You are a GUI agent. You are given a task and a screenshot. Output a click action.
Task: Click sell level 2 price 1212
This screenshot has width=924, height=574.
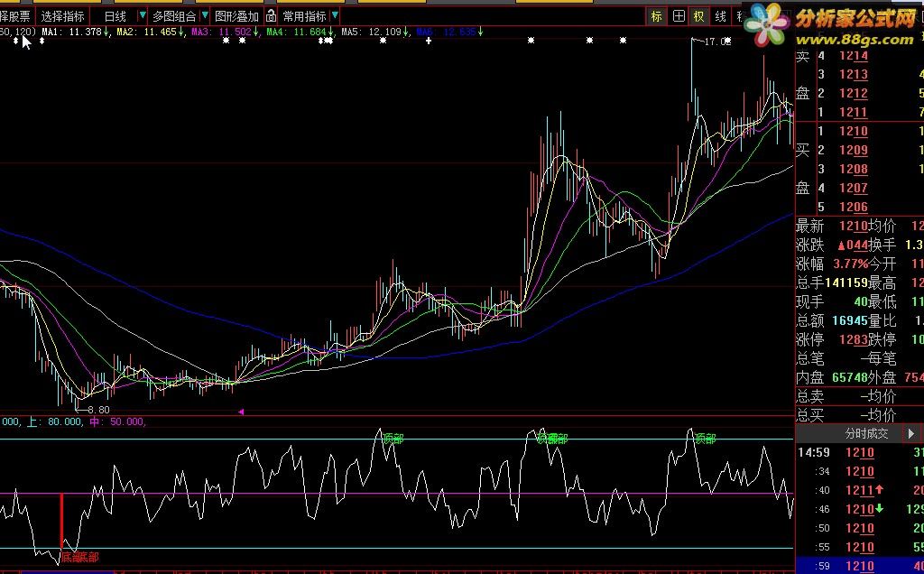[854, 94]
